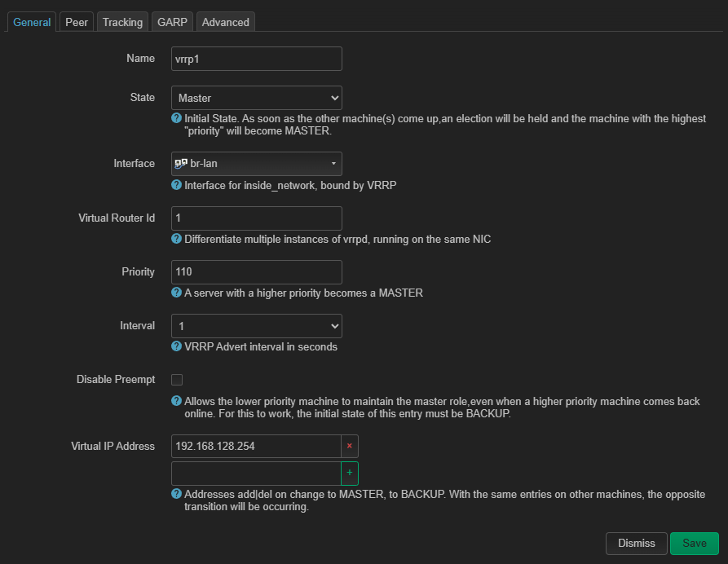Click the Name field containing vrrp1
The image size is (728, 564).
pyautogui.click(x=256, y=59)
